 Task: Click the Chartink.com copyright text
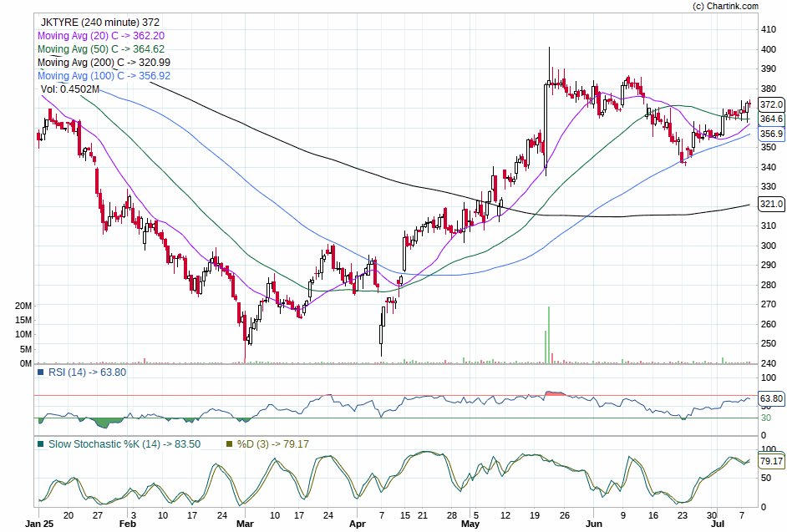point(726,6)
